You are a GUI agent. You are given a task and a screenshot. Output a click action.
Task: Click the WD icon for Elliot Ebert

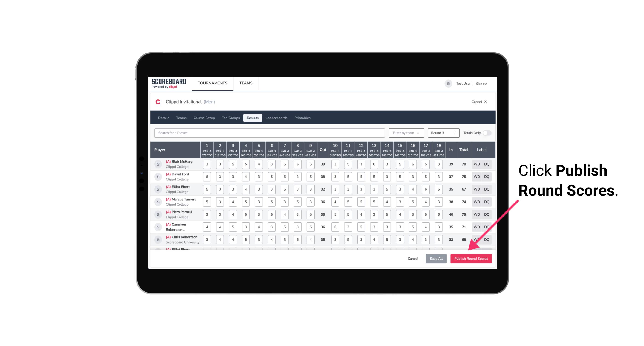(477, 189)
